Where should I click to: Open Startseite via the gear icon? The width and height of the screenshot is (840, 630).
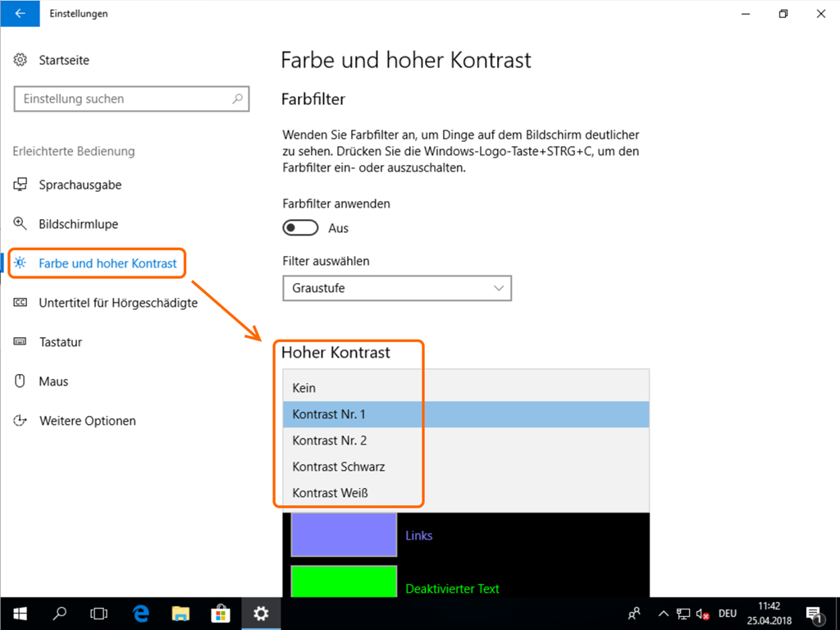(x=21, y=60)
